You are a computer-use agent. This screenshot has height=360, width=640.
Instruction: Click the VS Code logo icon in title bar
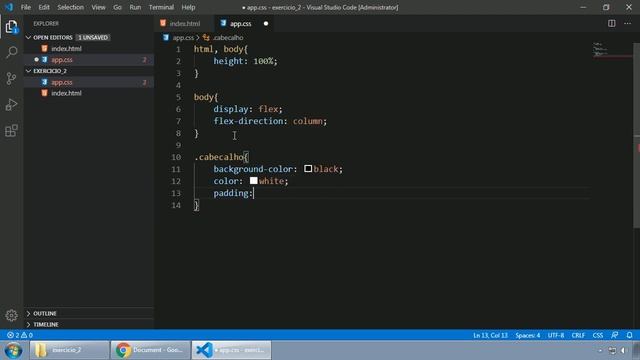[x=9, y=7]
